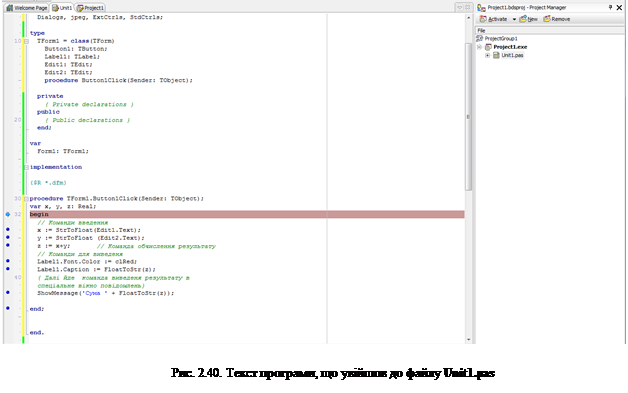Click the 'Edit2: TEdit;' declaration
628x393 pixels.
click(68, 73)
